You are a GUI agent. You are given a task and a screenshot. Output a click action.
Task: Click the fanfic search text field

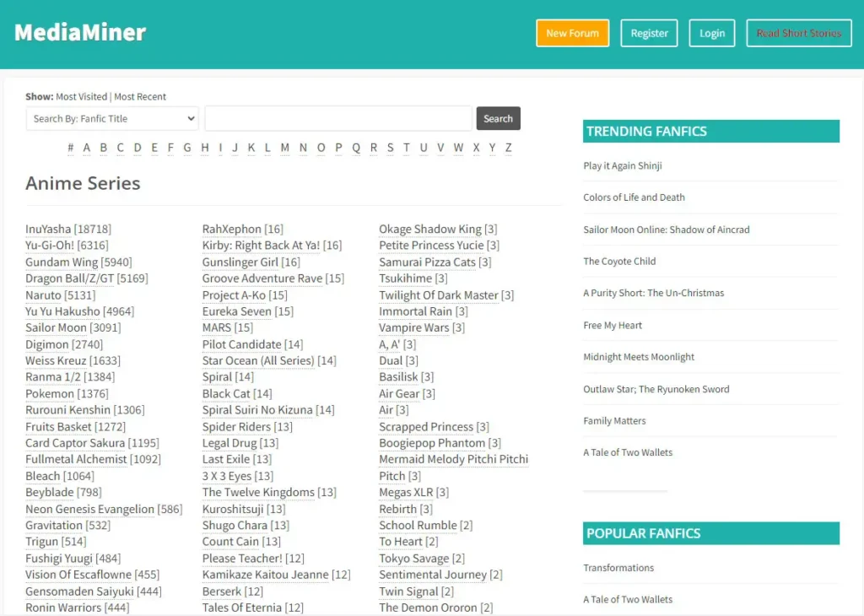point(337,119)
